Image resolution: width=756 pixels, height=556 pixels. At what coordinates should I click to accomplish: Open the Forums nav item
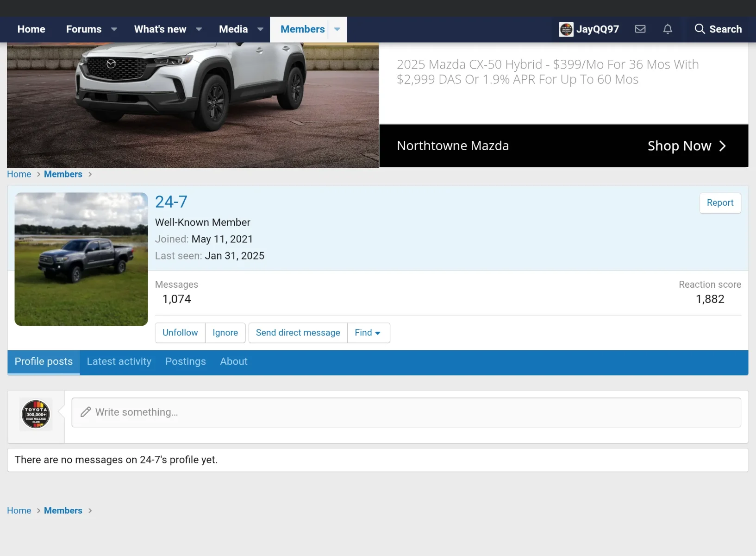coord(83,29)
